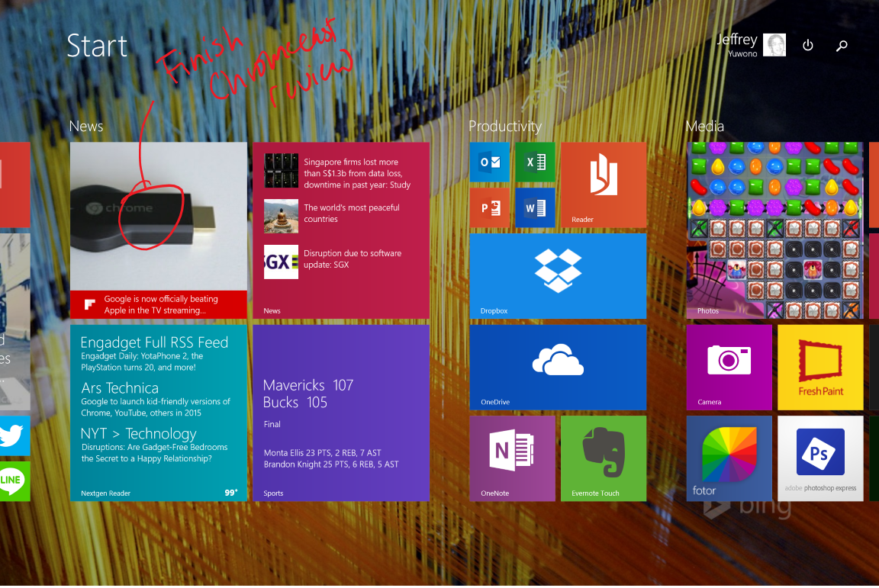Open the PowerPoint tile
879x588 pixels.
point(489,207)
